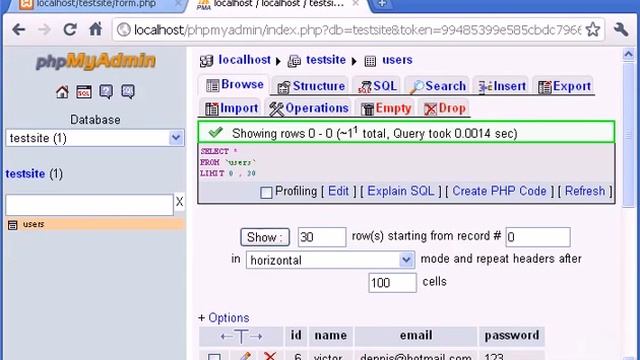This screenshot has width=640, height=360.
Task: Open the Structure tab
Action: [x=311, y=86]
